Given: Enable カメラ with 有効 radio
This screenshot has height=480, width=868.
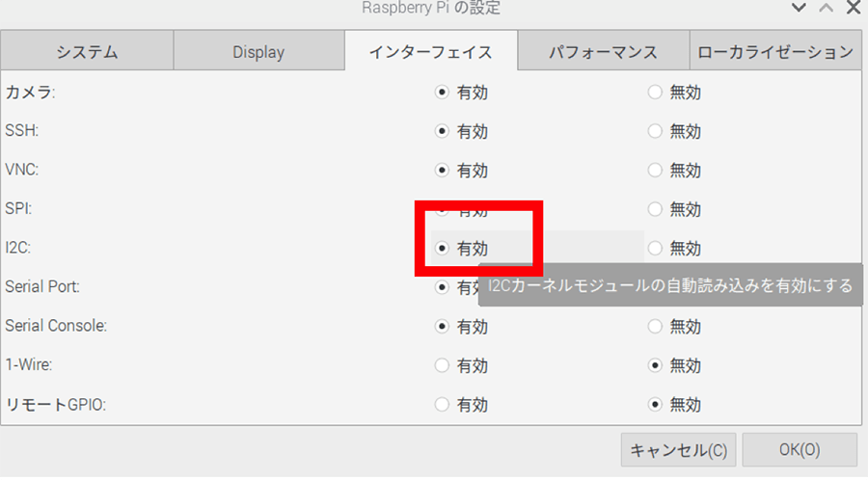Looking at the screenshot, I should 442,92.
